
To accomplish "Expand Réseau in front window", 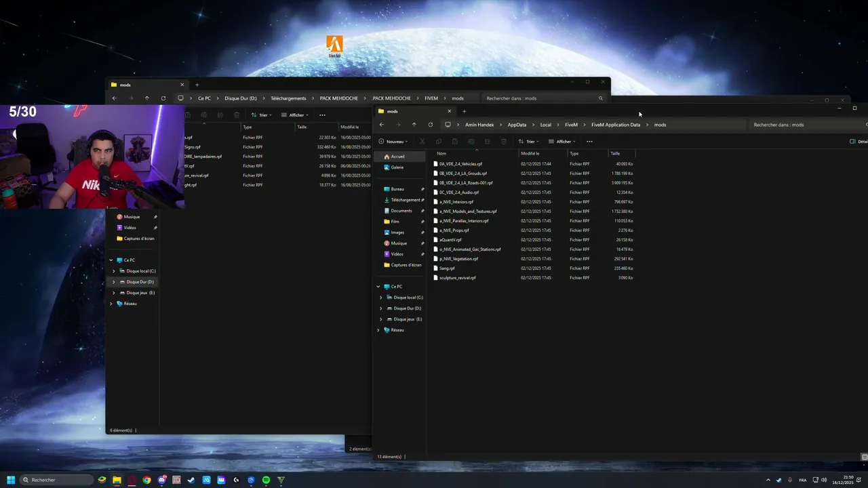I will 378,330.
